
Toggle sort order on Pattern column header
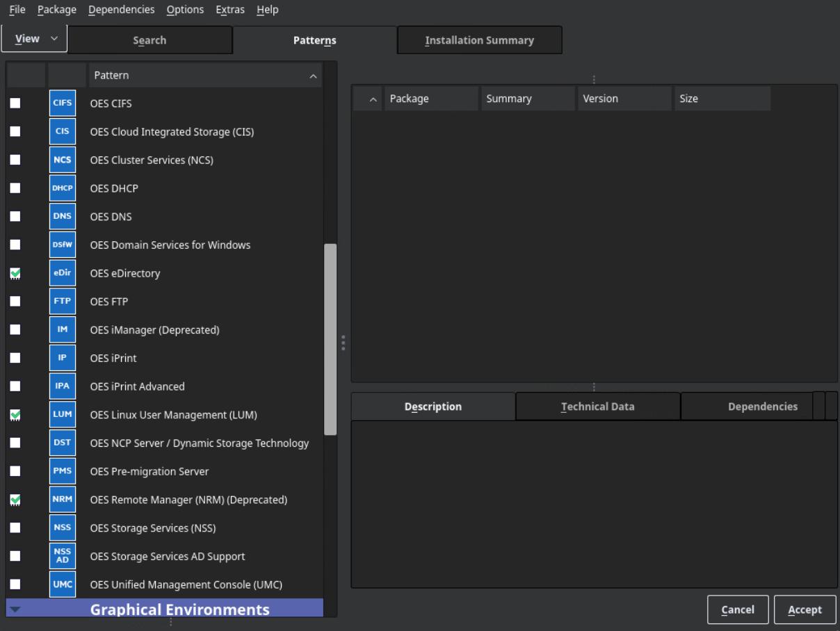205,75
